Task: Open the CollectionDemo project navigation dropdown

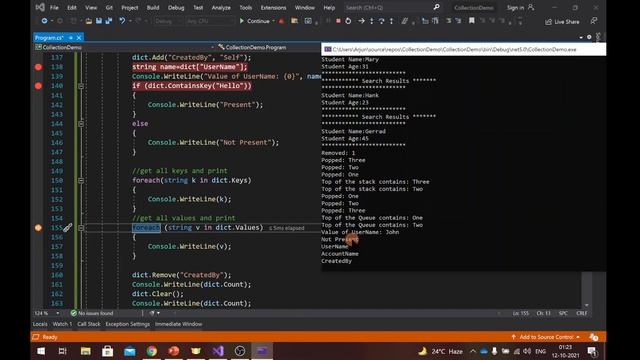Action: 124,47
